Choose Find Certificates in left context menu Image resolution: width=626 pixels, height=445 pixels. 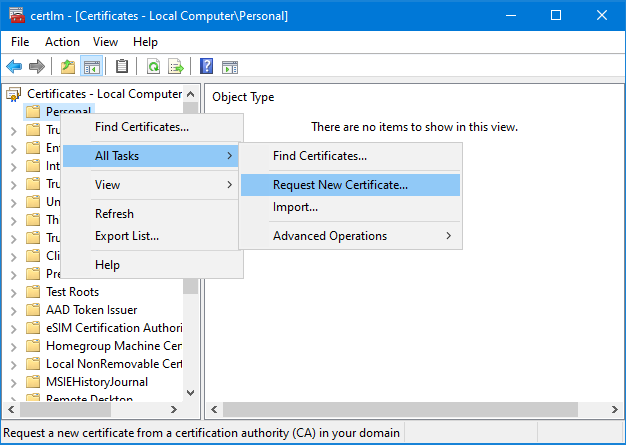[152, 127]
